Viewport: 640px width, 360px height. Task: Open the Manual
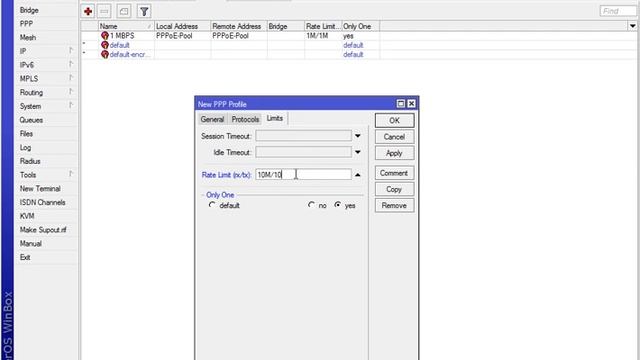[31, 244]
